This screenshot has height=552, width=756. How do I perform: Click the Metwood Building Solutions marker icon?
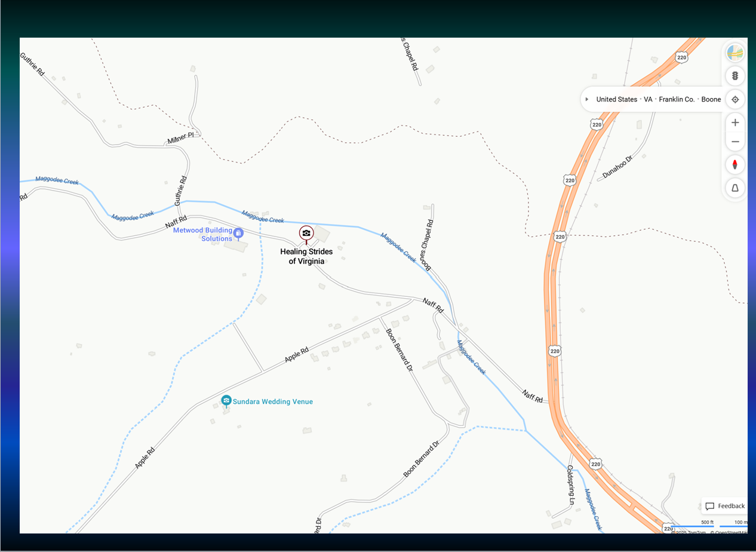(x=238, y=233)
